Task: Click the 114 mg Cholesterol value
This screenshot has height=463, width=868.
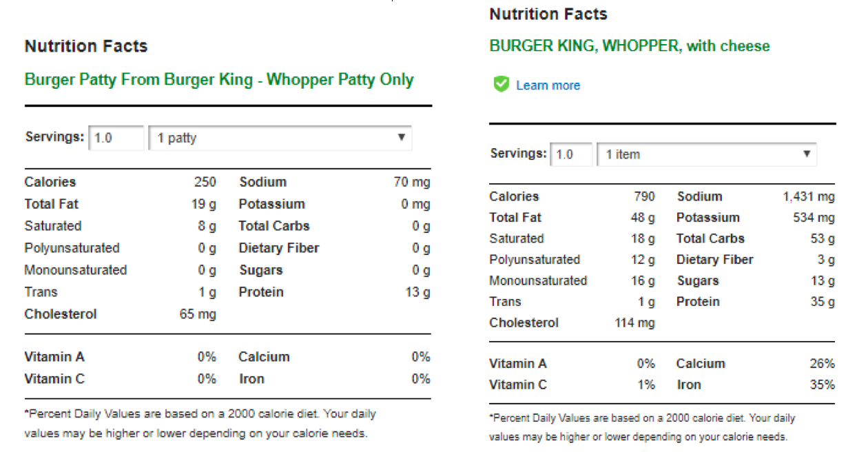Action: [x=634, y=322]
